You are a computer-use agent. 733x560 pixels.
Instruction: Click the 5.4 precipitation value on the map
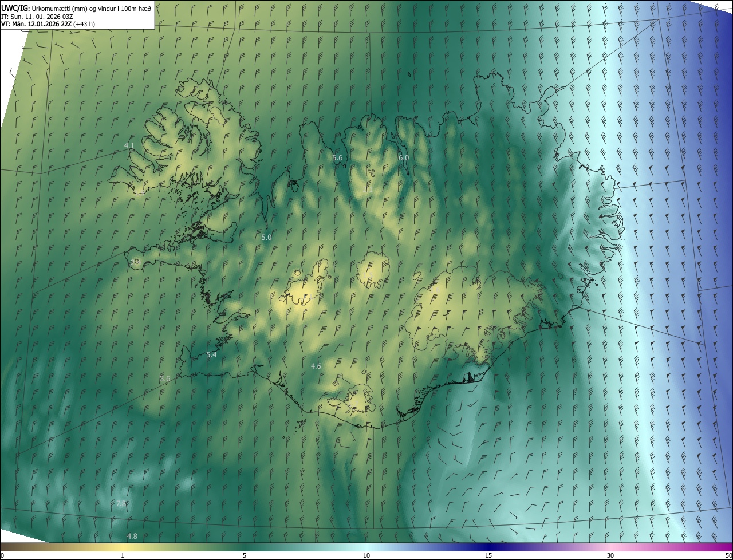click(x=211, y=355)
